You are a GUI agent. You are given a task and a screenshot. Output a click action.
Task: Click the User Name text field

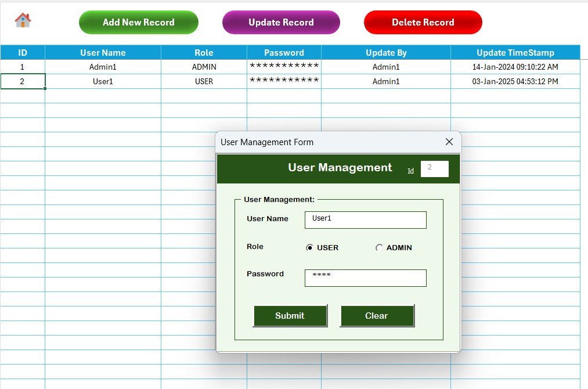365,219
